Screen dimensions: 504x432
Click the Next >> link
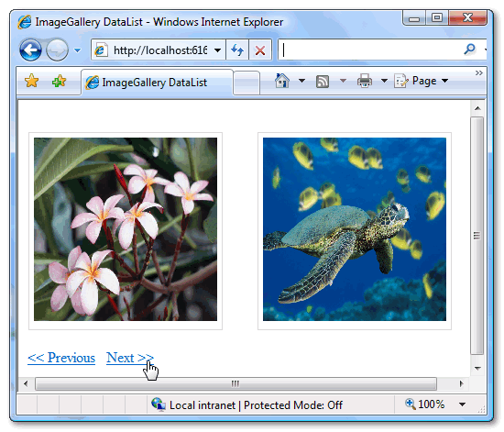(130, 358)
